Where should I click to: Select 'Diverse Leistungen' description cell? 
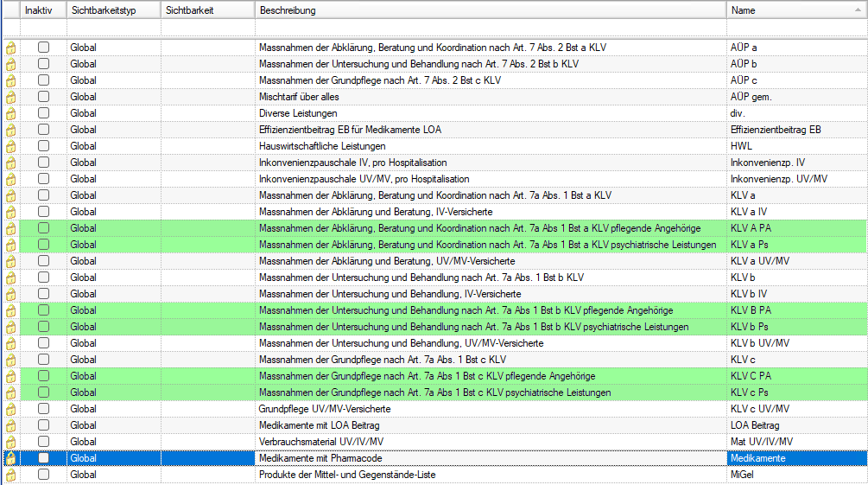[491, 113]
